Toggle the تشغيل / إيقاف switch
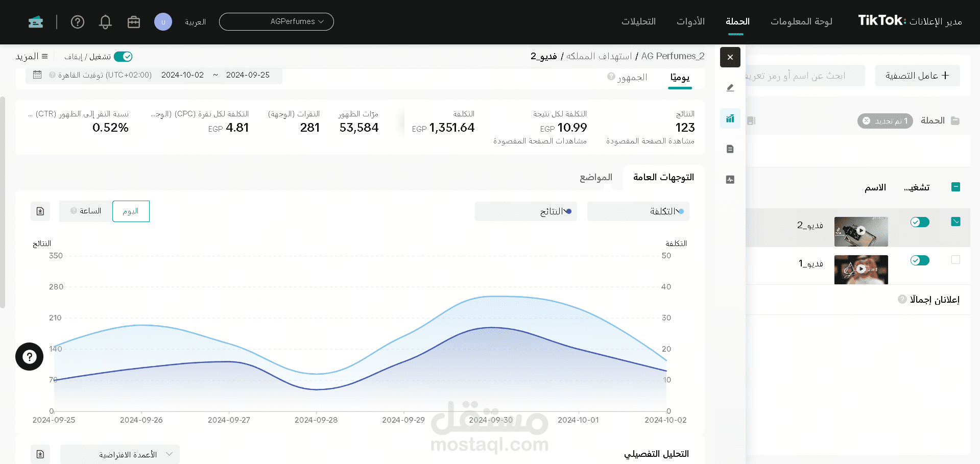This screenshot has height=464, width=980. 123,57
